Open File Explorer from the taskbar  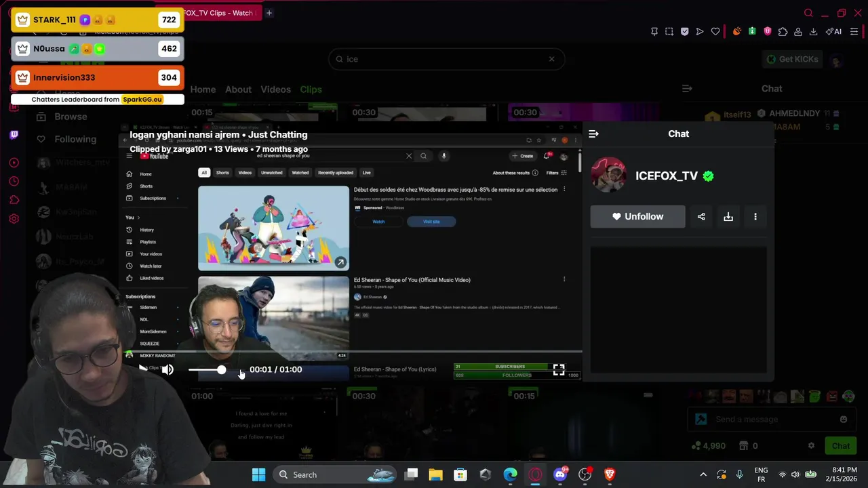(x=435, y=474)
